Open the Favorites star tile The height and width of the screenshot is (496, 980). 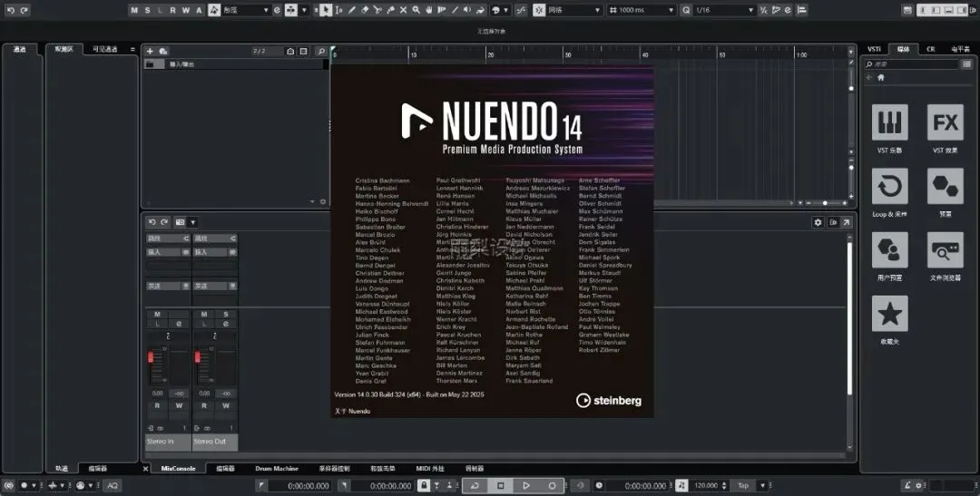(x=889, y=314)
